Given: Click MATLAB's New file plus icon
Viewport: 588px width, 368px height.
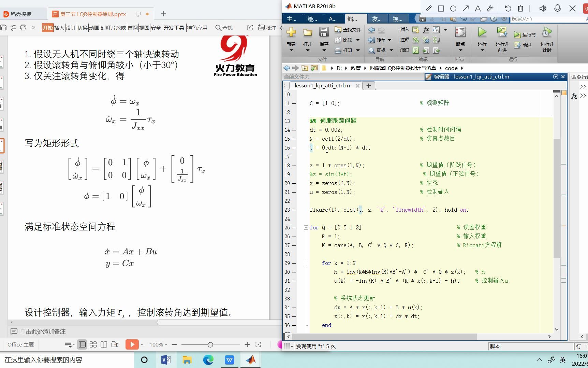Looking at the screenshot, I should (x=291, y=32).
